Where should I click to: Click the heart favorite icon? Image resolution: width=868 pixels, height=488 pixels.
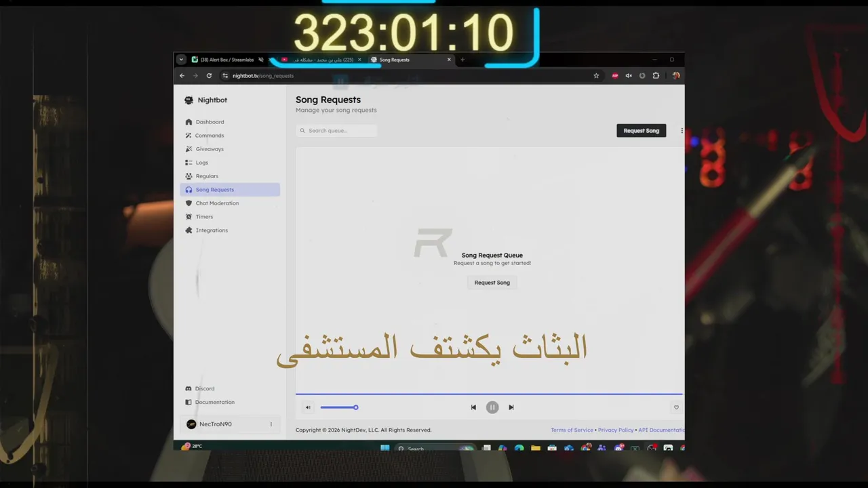click(676, 407)
